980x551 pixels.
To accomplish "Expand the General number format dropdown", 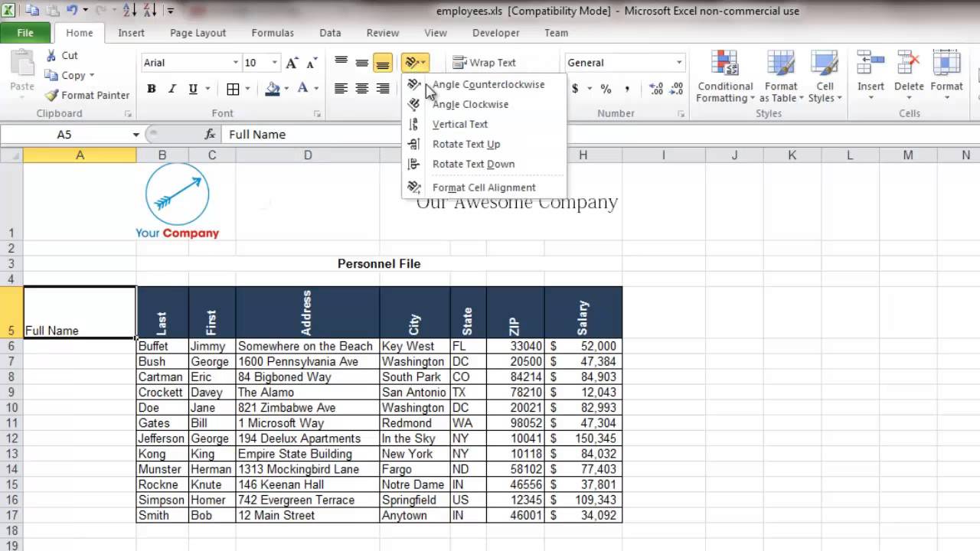I will [x=679, y=63].
